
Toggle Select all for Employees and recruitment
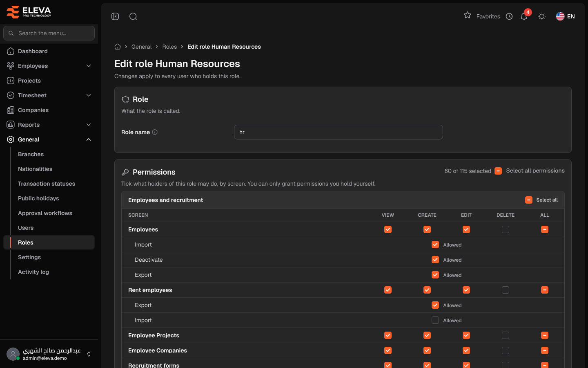tap(529, 200)
